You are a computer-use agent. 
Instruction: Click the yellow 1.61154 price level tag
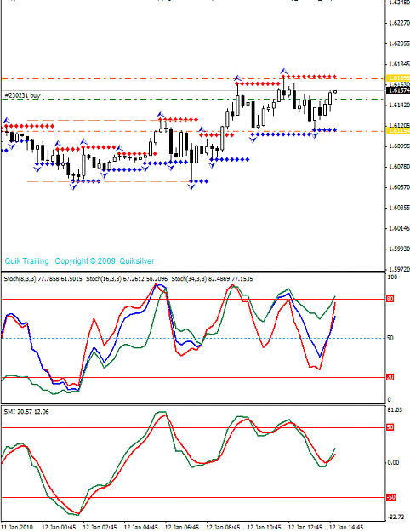(398, 131)
